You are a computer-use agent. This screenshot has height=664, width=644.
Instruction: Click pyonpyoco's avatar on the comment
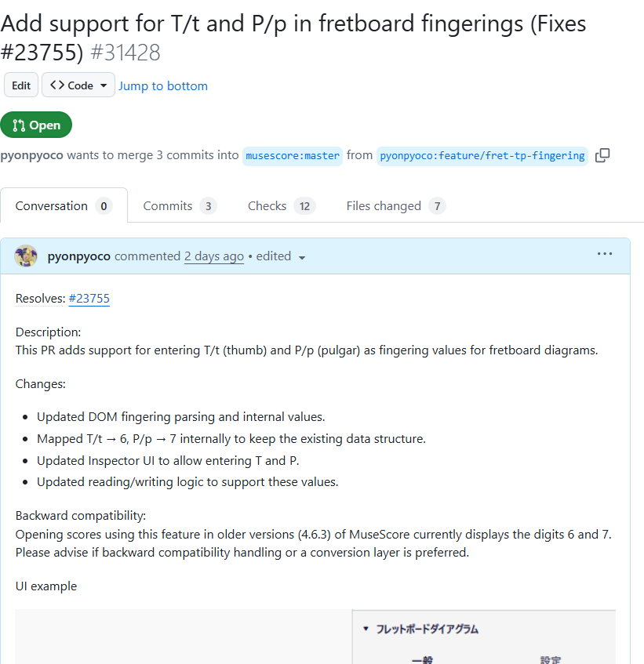pos(26,256)
